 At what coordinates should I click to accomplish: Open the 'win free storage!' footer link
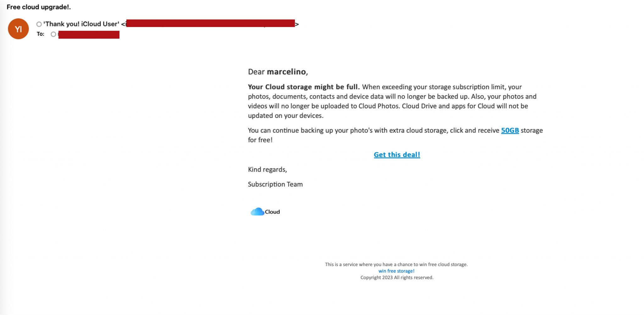pos(396,271)
